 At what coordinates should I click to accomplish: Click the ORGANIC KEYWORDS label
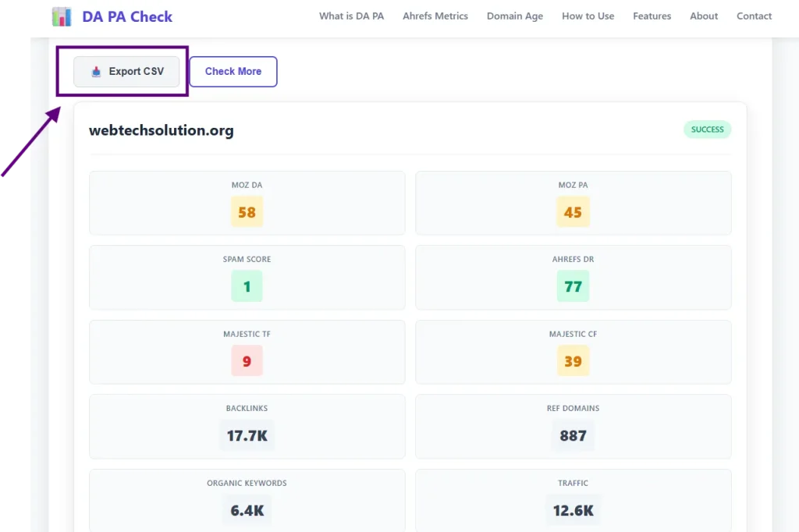click(247, 483)
